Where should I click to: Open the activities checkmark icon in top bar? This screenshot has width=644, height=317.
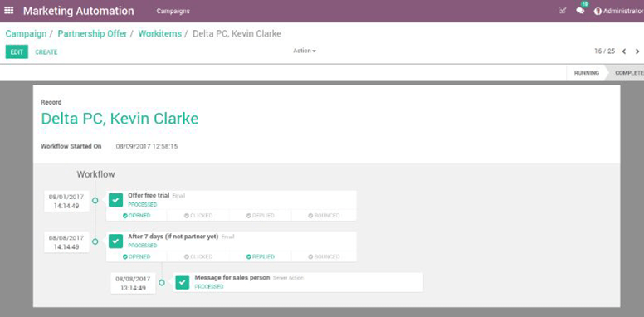tap(563, 11)
